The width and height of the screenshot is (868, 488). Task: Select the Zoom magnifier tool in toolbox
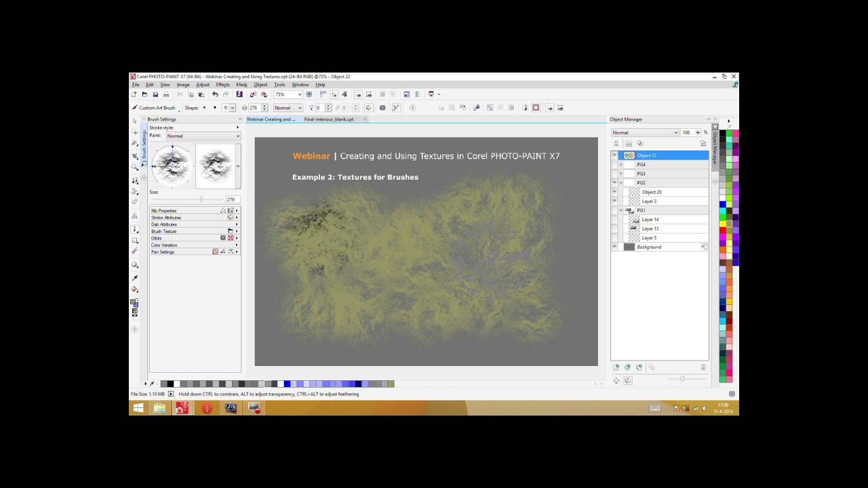click(x=135, y=167)
